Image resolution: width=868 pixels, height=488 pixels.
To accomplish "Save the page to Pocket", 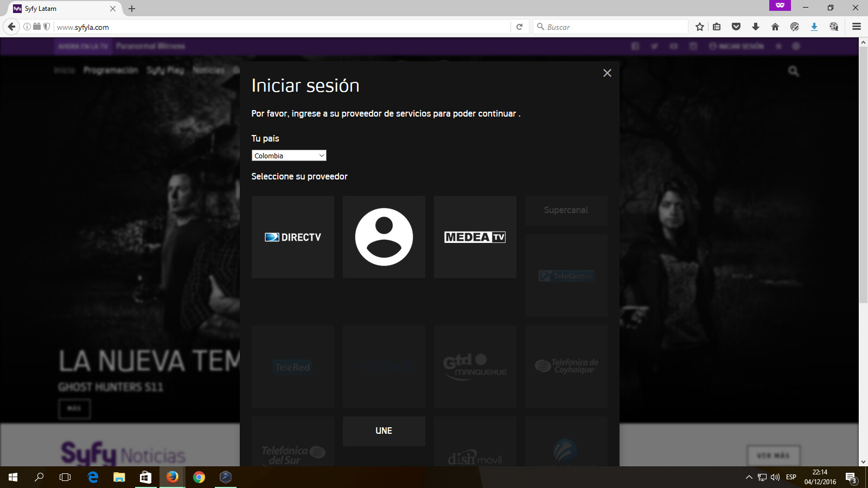I will [736, 27].
